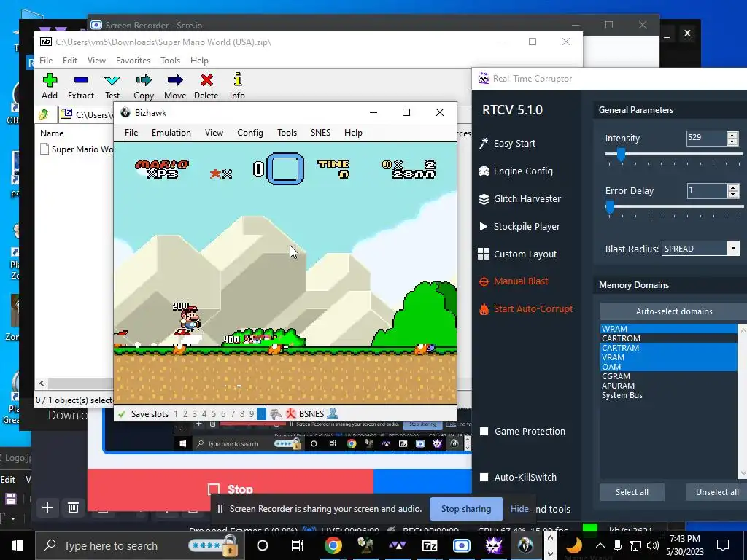Click the 7-Zip Extract icon
Viewport: 747px width, 560px height.
tap(81, 80)
